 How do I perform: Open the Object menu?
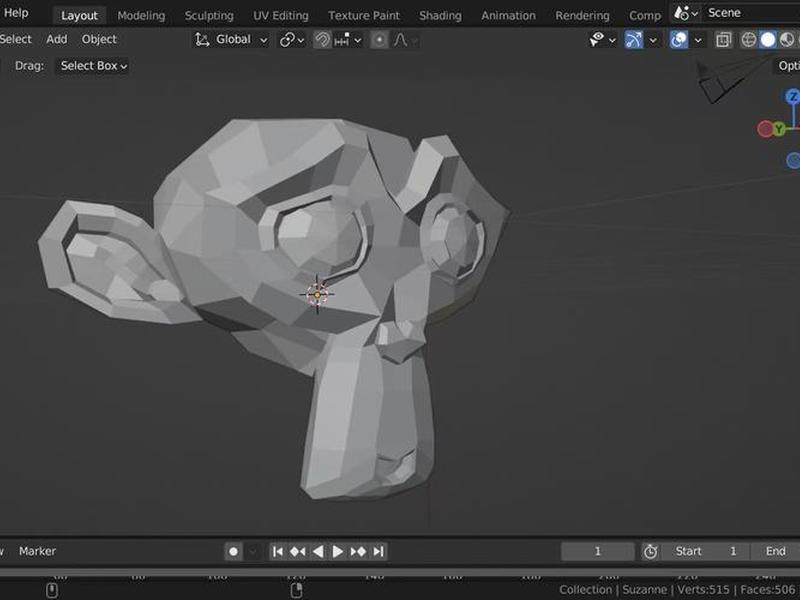coord(99,39)
